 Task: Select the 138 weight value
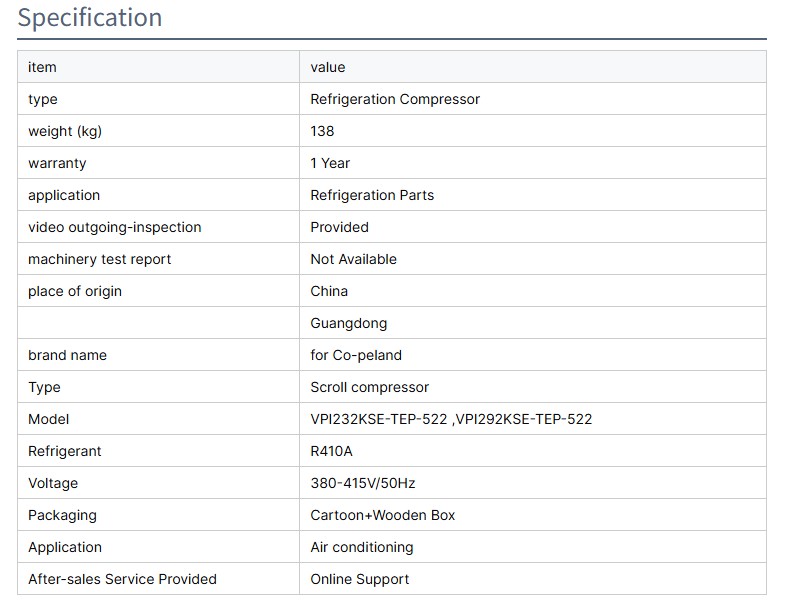322,131
